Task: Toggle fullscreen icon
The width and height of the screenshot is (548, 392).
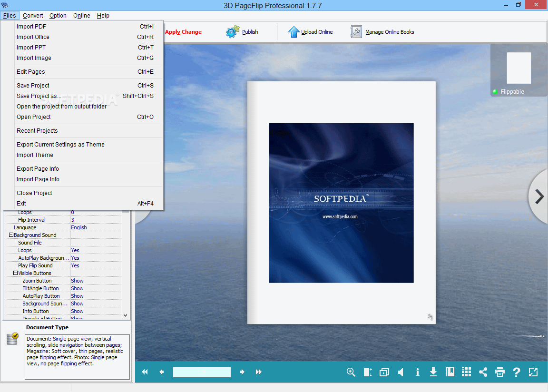Action: 533,372
